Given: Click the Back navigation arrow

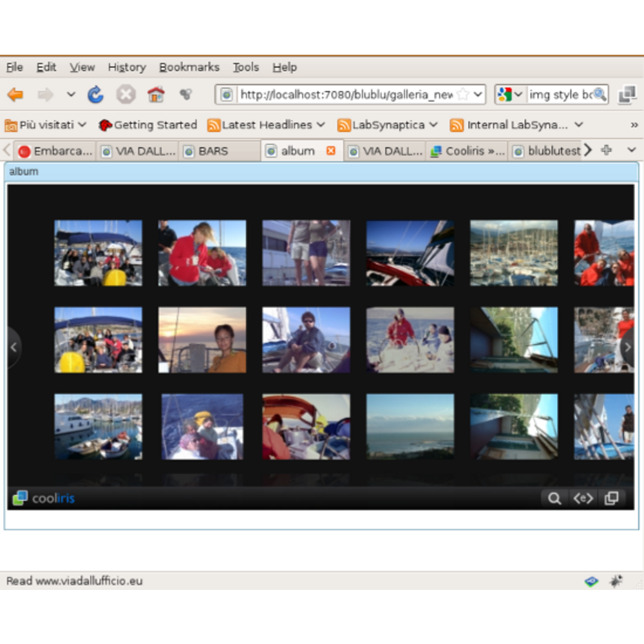Looking at the screenshot, I should (15, 95).
